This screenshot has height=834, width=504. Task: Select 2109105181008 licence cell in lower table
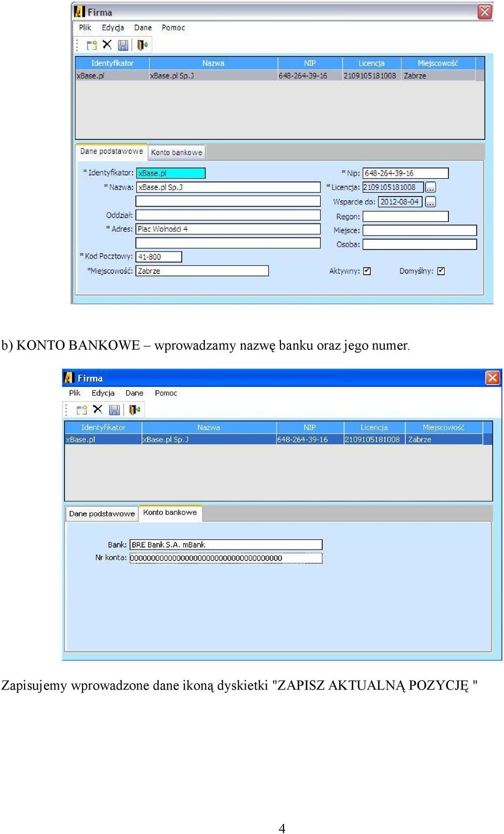375,439
